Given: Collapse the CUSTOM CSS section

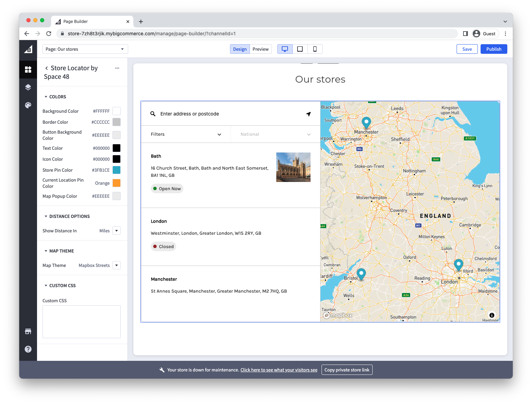Looking at the screenshot, I should 60,286.
